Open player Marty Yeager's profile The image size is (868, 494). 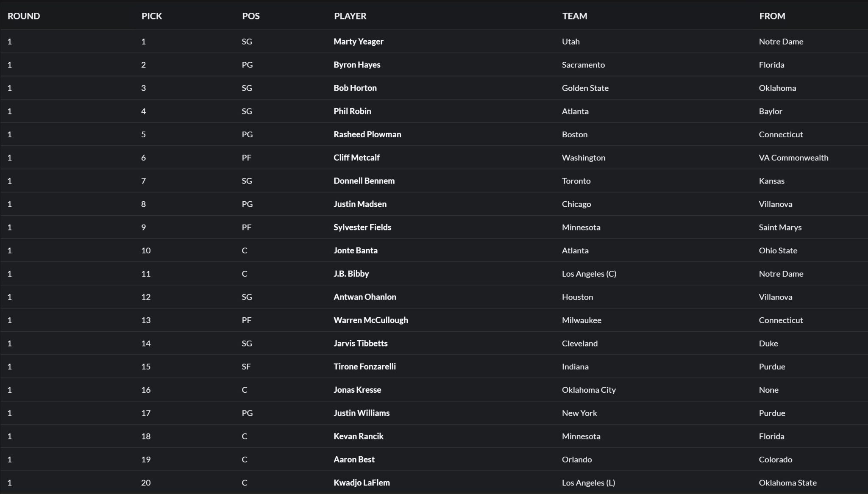pyautogui.click(x=359, y=42)
